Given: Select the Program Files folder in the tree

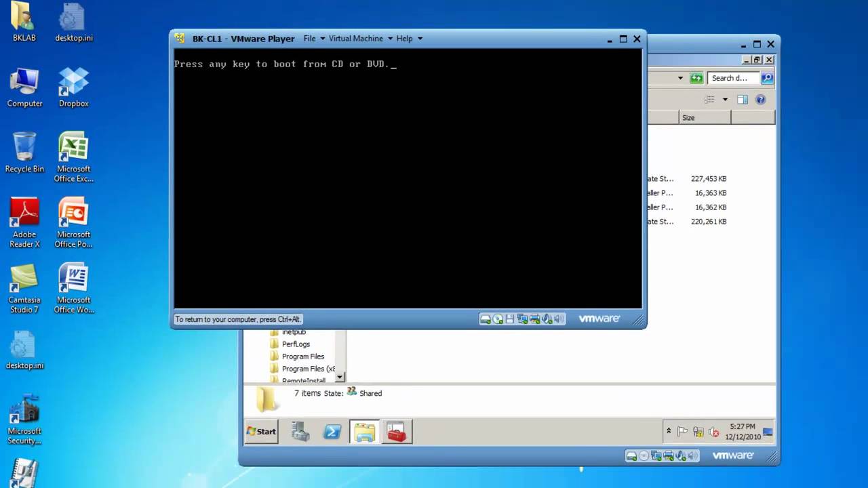Looking at the screenshot, I should point(303,357).
